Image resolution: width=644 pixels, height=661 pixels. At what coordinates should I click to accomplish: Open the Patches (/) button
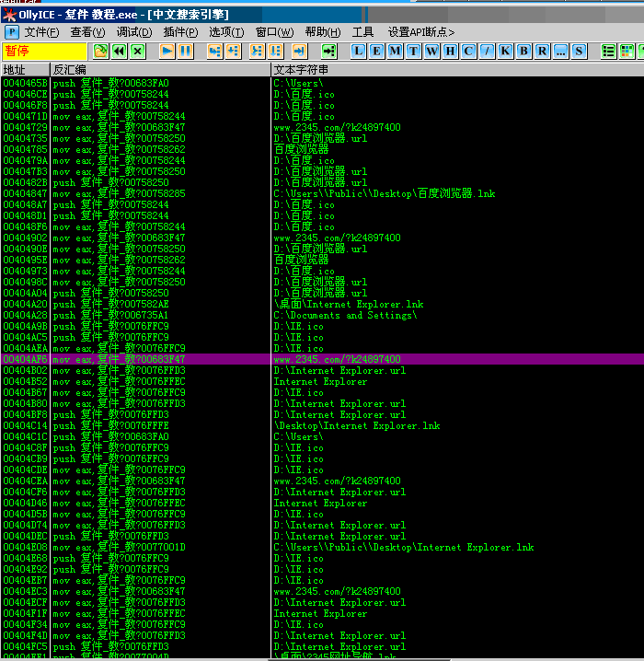pyautogui.click(x=487, y=52)
